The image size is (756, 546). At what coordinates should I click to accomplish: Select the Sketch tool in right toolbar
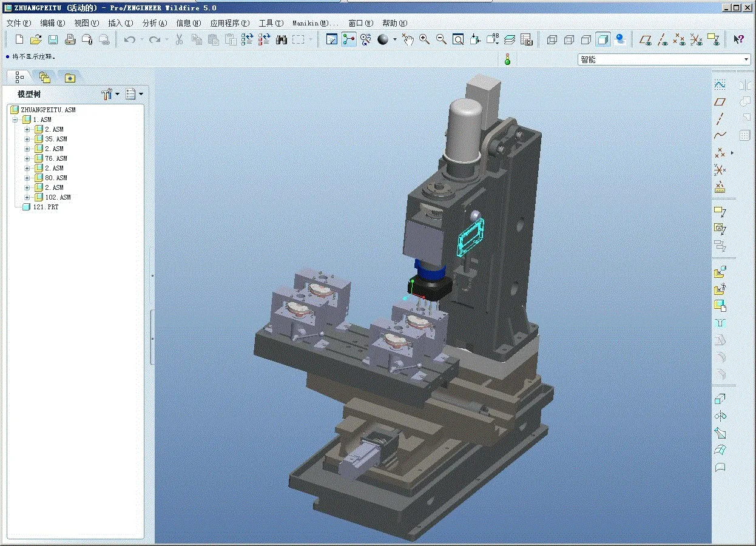pyautogui.click(x=720, y=84)
